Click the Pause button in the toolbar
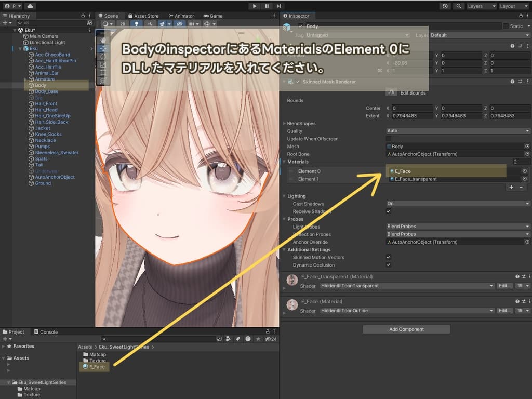The image size is (532, 399). 267,6
